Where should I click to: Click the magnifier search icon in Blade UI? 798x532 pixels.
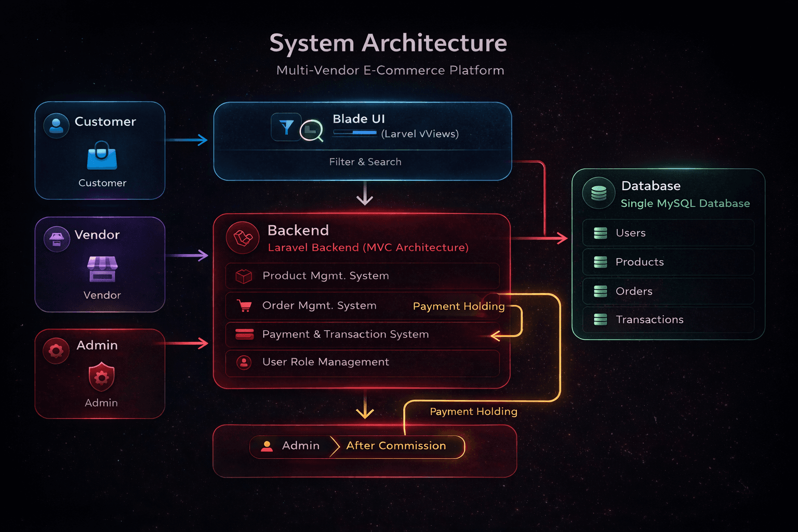312,130
